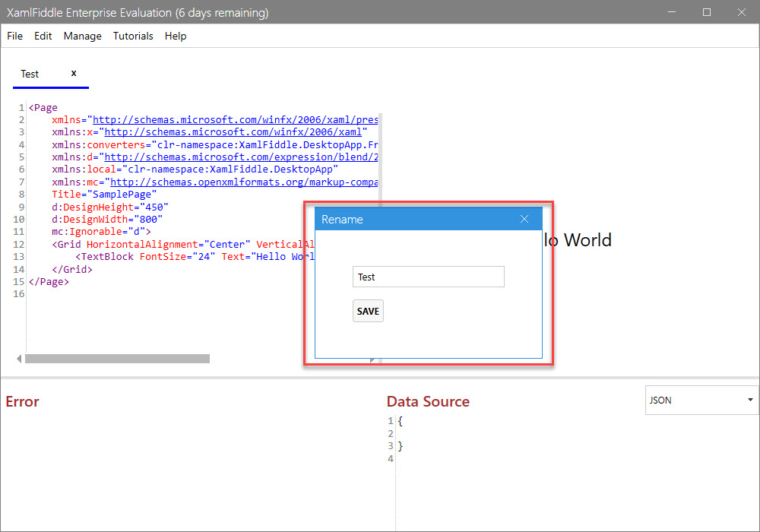The width and height of the screenshot is (760, 532).
Task: Click the d:DesignWidth="800" line
Action: point(107,219)
